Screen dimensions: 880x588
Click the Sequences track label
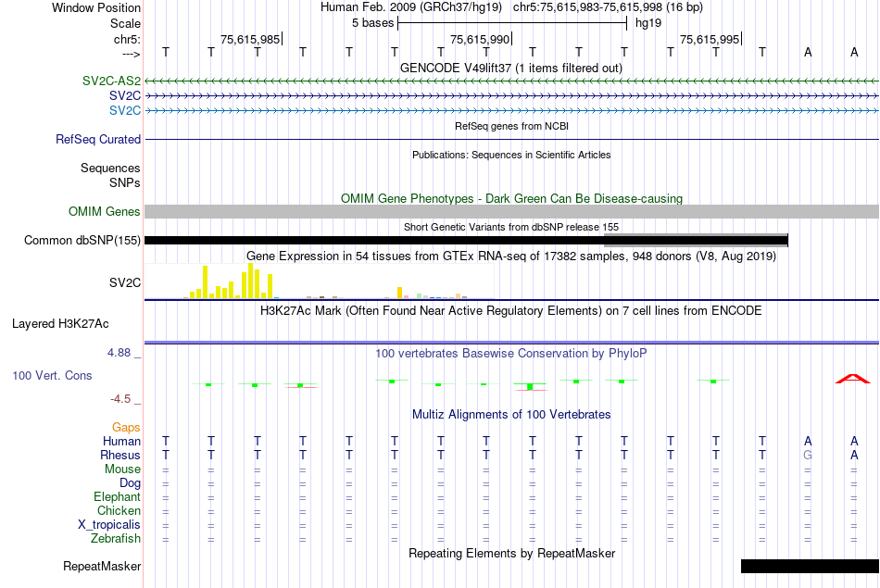pos(110,168)
